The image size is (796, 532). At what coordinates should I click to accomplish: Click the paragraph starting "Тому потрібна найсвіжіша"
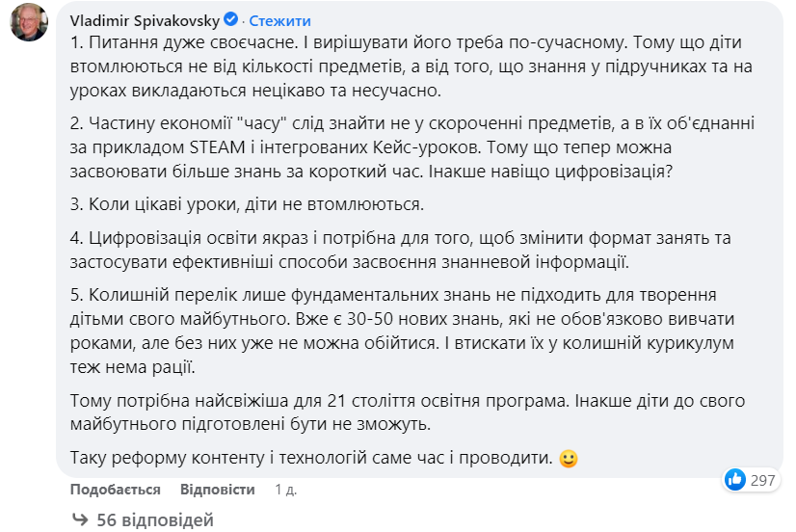pos(385,412)
